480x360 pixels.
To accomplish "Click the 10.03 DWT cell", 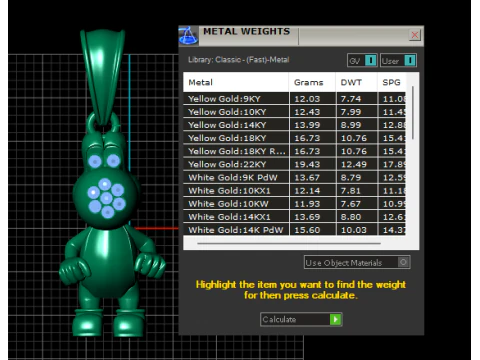I will pyautogui.click(x=357, y=230).
